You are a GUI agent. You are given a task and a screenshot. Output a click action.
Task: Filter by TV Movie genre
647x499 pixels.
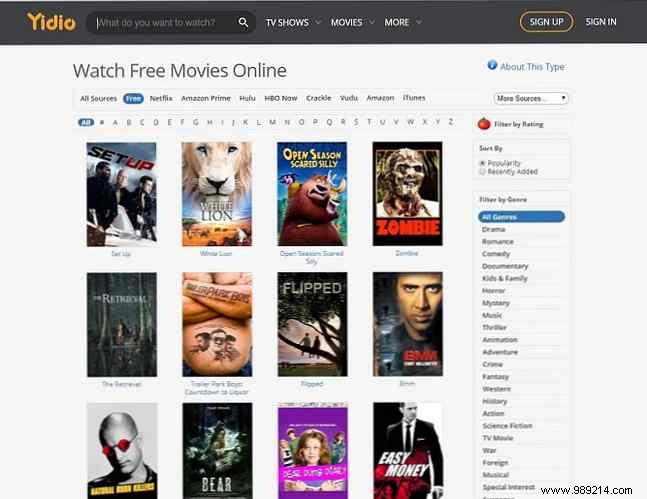tap(498, 438)
